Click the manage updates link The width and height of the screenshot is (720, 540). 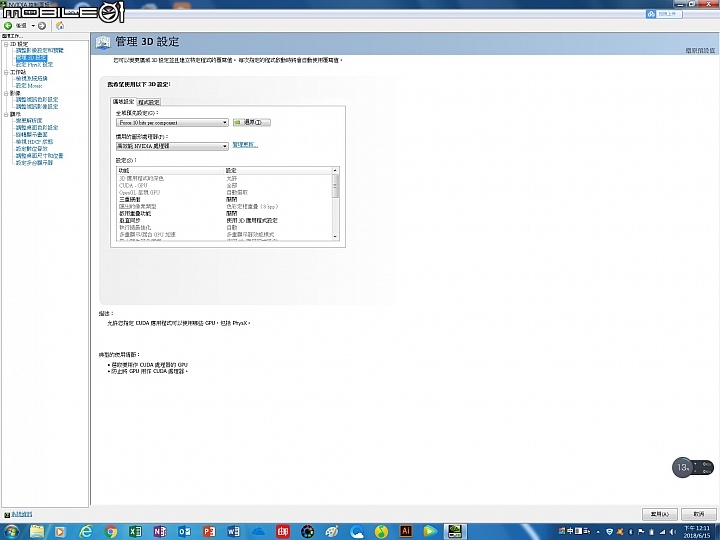pyautogui.click(x=245, y=145)
